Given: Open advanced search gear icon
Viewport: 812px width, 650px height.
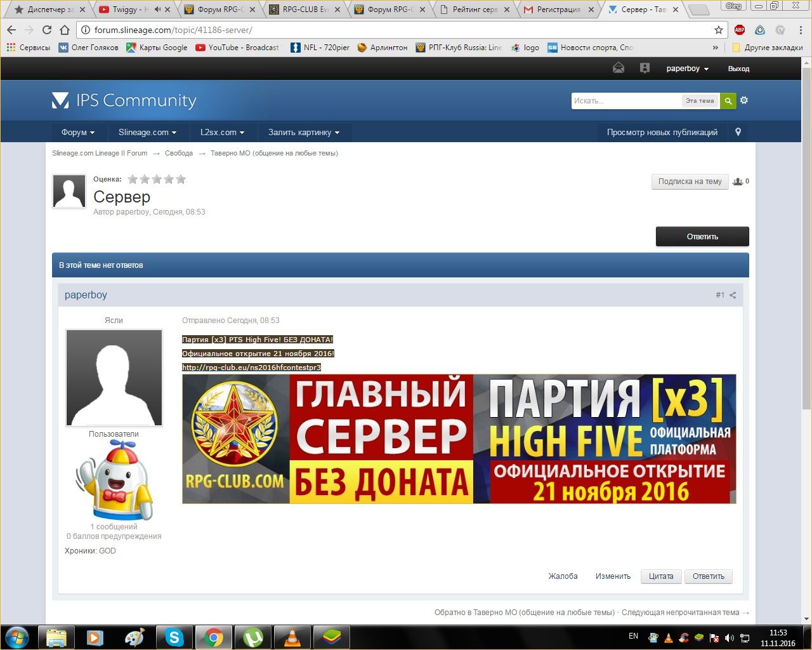Looking at the screenshot, I should click(744, 100).
